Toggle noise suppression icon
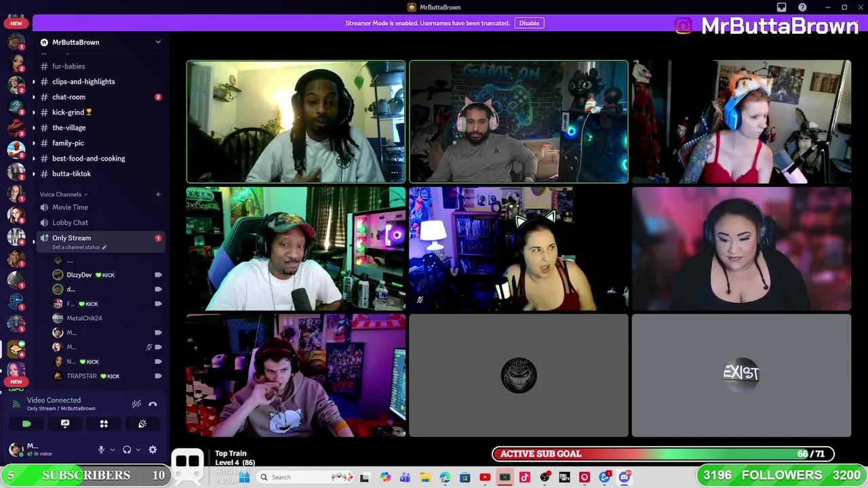This screenshot has height=488, width=868. tap(136, 404)
